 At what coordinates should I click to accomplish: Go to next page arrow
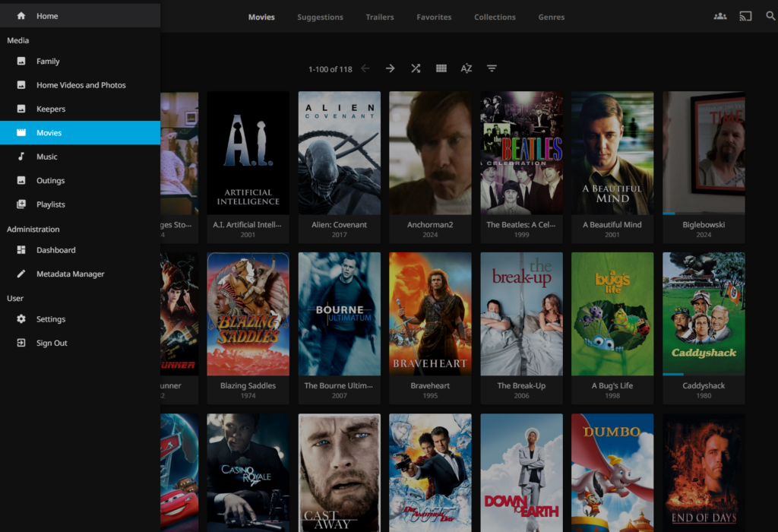(390, 68)
